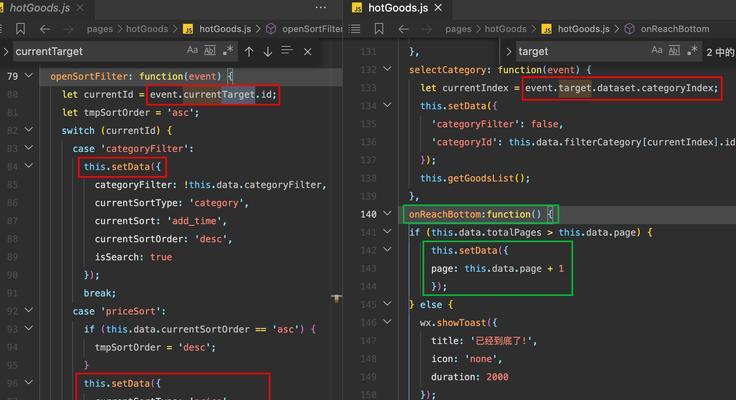
Task: Click 'this.getGoodsList();' on line 138
Action: (x=475, y=178)
